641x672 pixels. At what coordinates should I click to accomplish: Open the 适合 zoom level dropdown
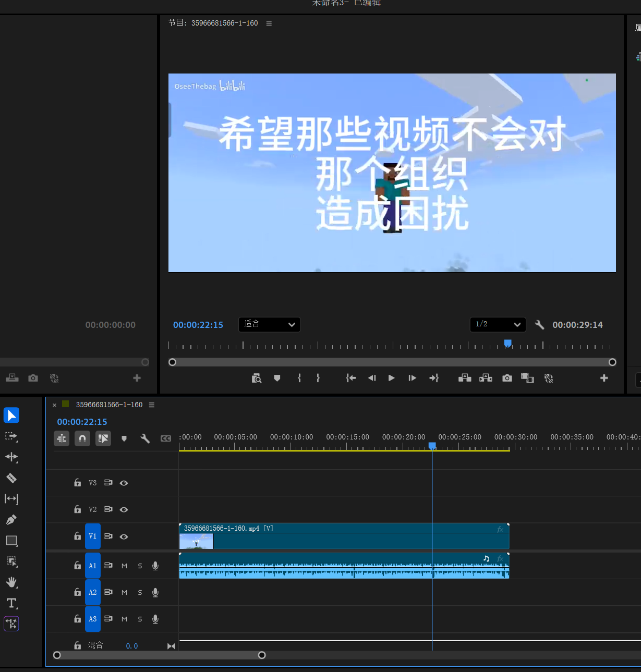[x=269, y=324]
